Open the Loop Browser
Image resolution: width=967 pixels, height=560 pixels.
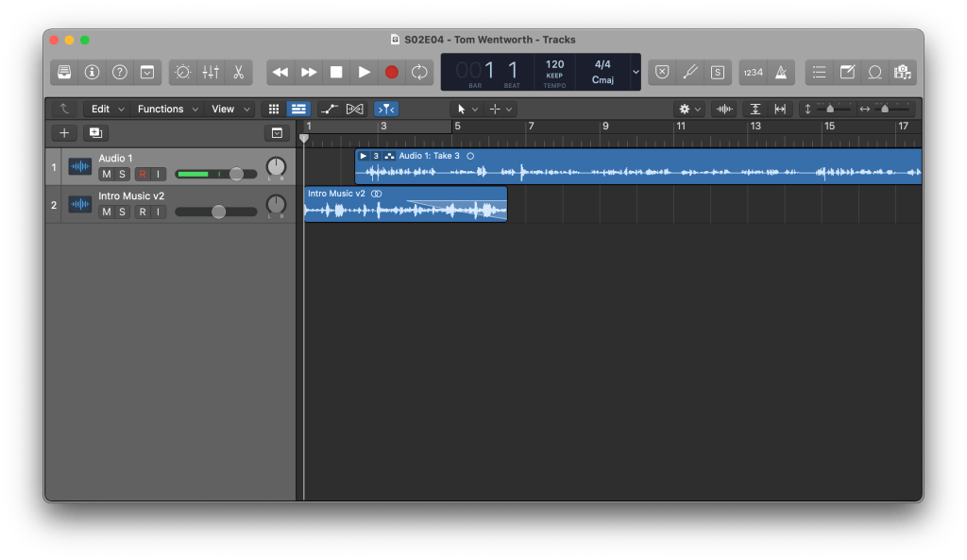tap(875, 72)
